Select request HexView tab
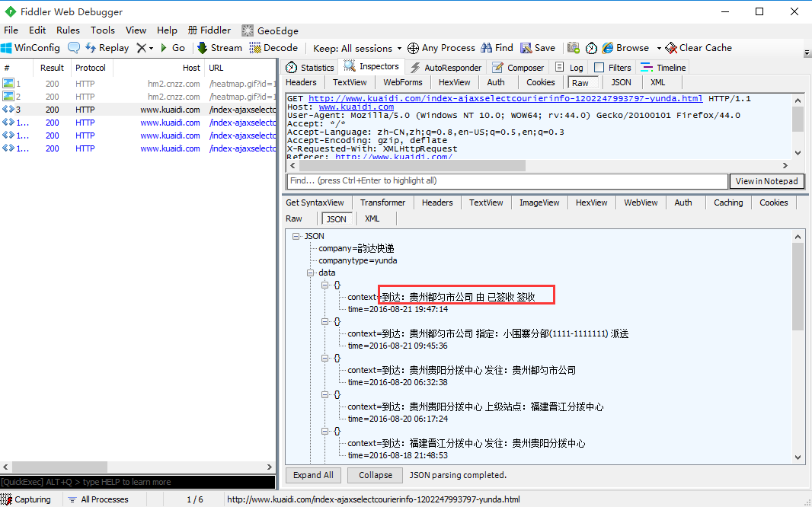This screenshot has height=507, width=812. [454, 82]
